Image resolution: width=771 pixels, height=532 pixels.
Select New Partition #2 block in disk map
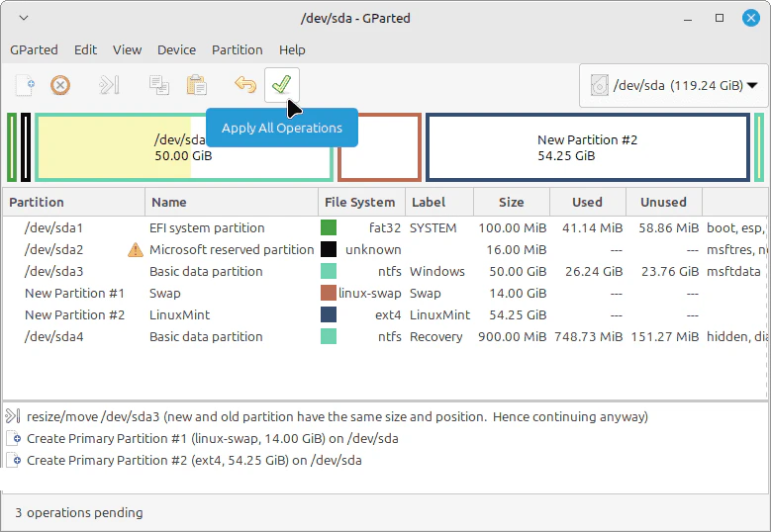click(x=588, y=147)
